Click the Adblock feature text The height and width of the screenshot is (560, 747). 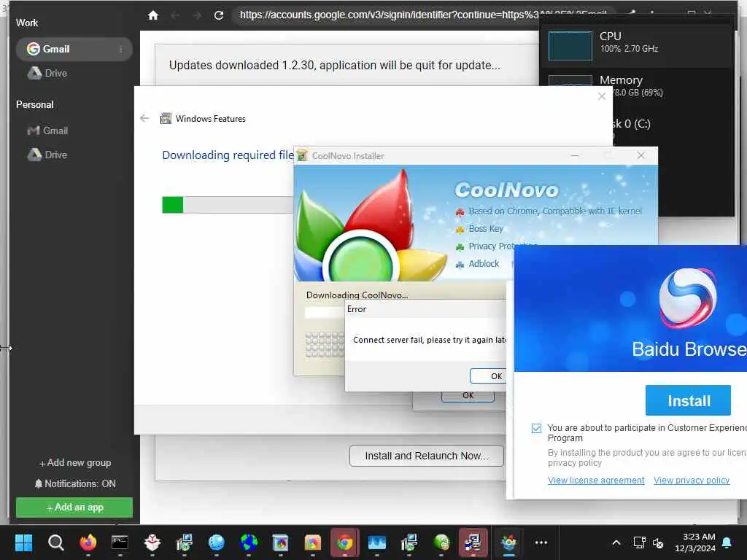pos(484,264)
